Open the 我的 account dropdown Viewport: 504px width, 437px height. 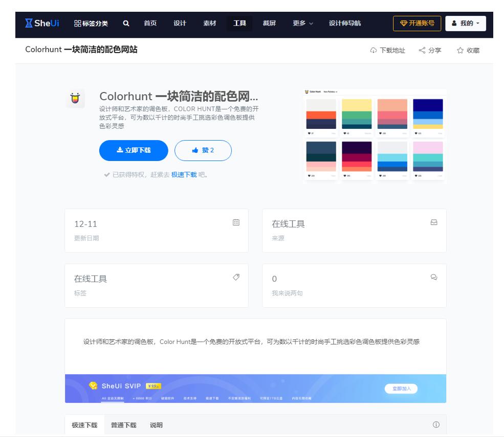point(465,23)
